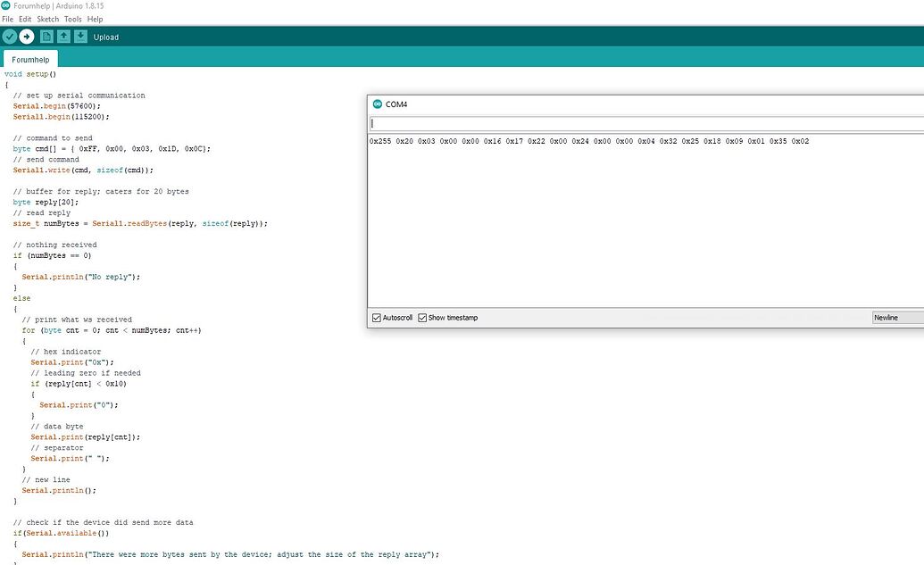
Task: Click the "set up serial communication" comment
Action: point(79,96)
